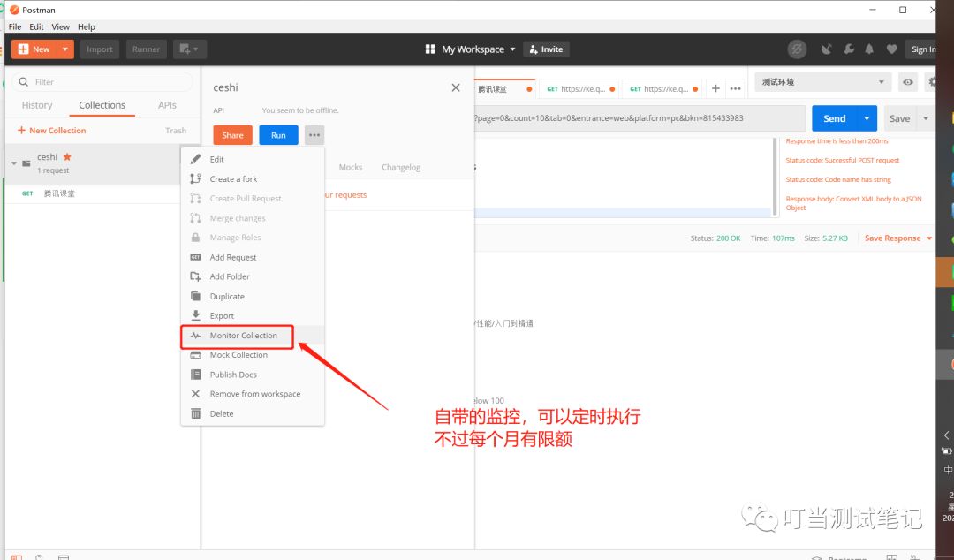This screenshot has width=954, height=560.
Task: Click the snippets panel vertical scrollbar
Action: point(776,177)
